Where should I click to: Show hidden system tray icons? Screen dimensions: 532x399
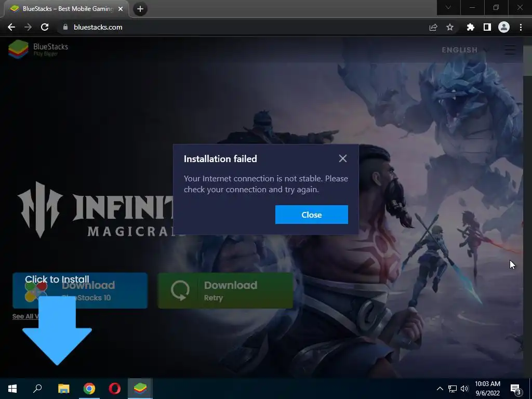pos(440,389)
